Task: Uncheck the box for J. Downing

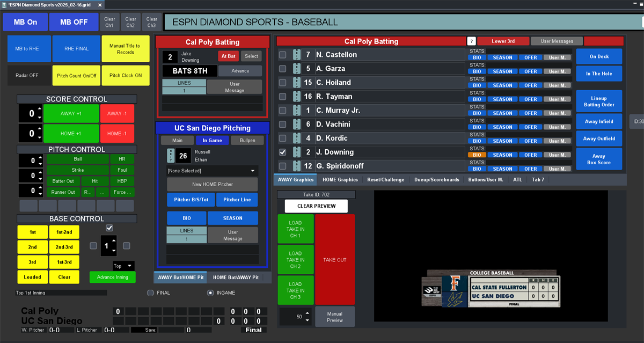Action: tap(282, 152)
